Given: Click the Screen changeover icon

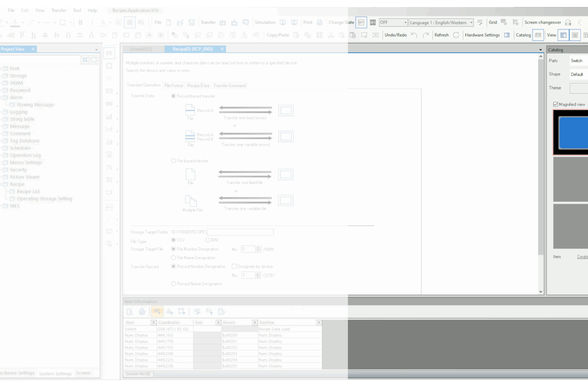Looking at the screenshot, I should coord(568,23).
